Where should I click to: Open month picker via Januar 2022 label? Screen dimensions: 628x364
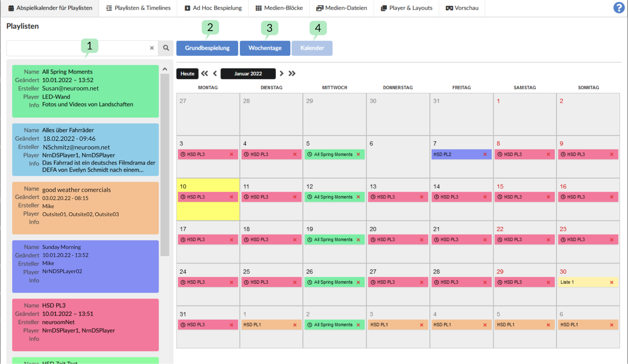point(248,74)
